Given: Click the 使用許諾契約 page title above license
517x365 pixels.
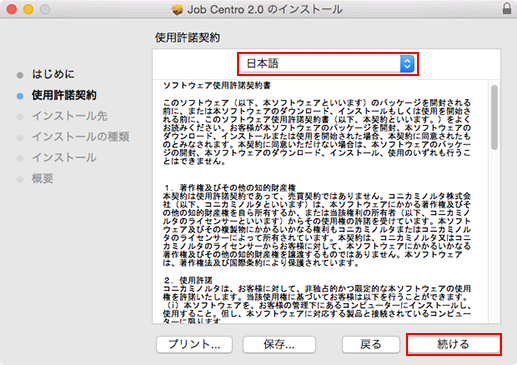Looking at the screenshot, I should point(187,38).
